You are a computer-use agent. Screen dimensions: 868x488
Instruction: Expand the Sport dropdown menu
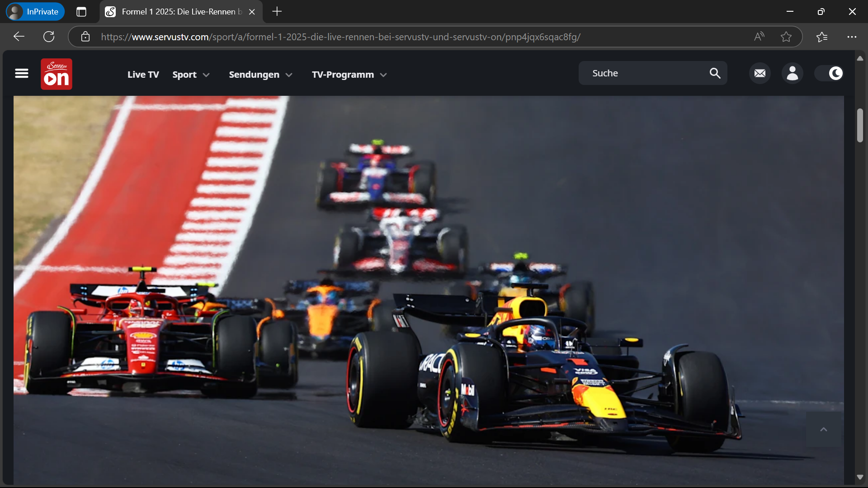pos(191,75)
